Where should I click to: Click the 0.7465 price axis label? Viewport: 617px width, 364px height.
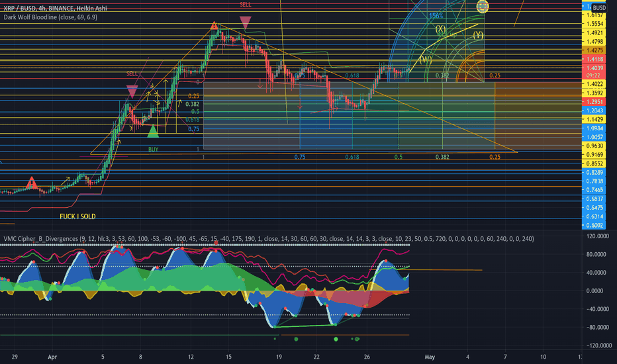click(x=594, y=190)
